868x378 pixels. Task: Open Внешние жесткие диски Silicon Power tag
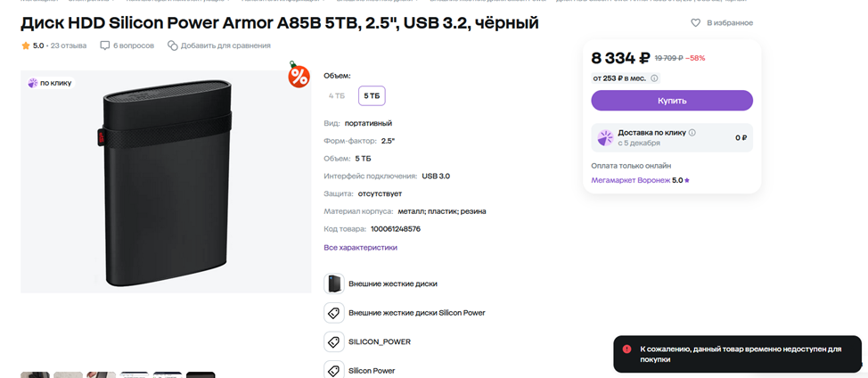click(x=416, y=313)
